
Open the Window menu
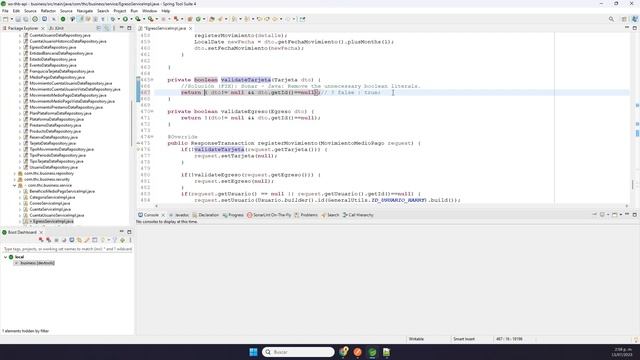pyautogui.click(x=149, y=11)
